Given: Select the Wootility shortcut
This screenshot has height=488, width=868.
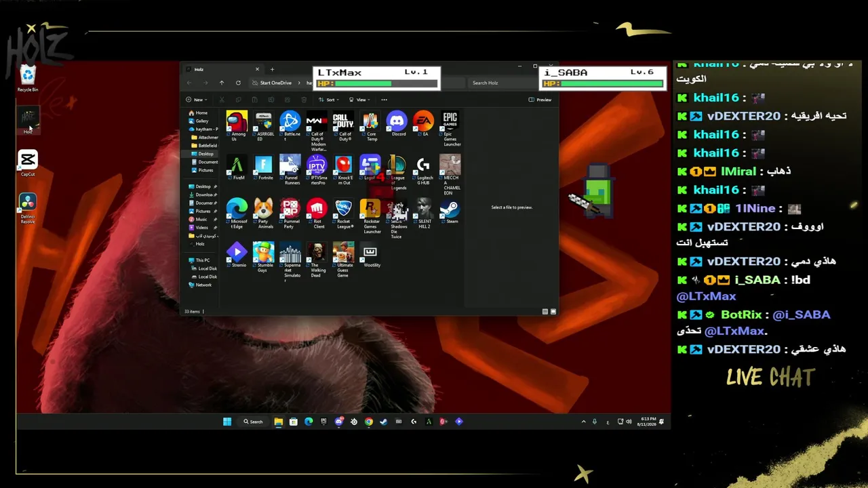Looking at the screenshot, I should point(370,255).
